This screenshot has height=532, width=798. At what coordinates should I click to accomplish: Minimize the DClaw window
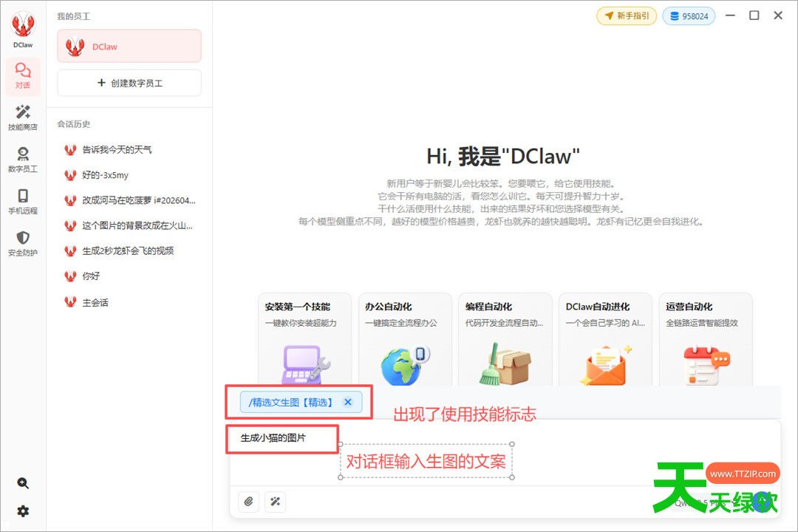click(x=730, y=16)
